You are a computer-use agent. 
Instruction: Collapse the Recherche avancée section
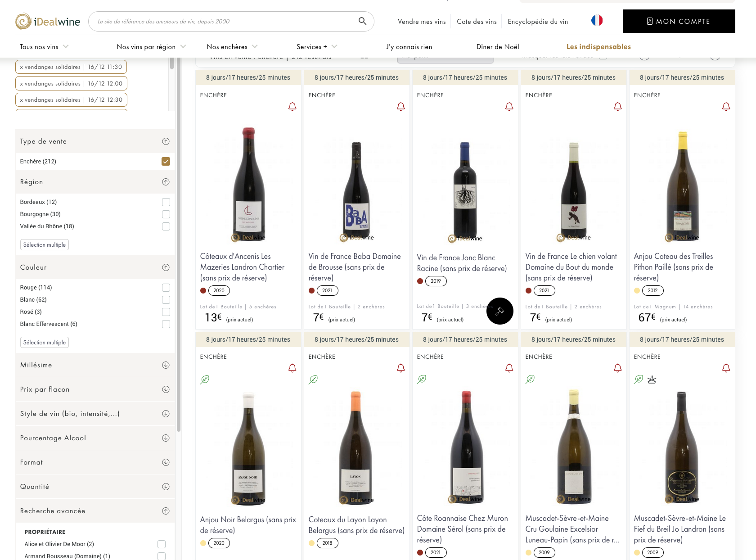click(x=166, y=511)
